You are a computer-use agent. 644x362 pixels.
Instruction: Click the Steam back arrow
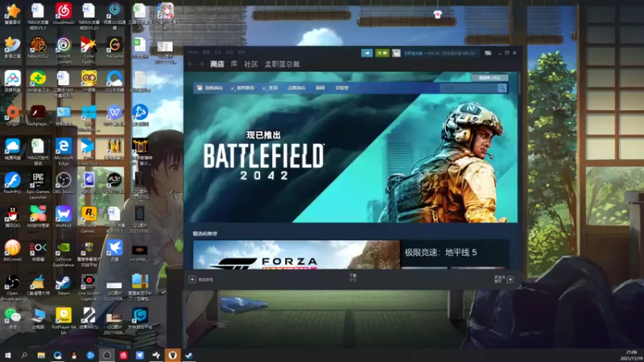[x=190, y=64]
